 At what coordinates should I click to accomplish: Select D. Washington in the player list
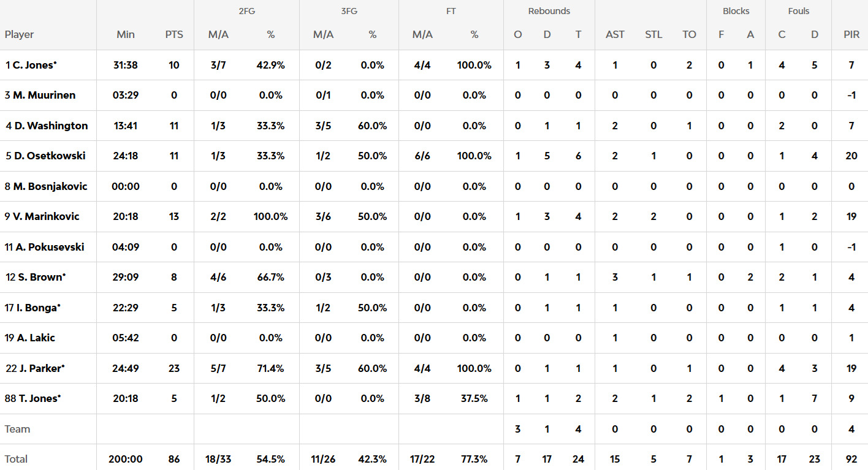[x=51, y=126]
